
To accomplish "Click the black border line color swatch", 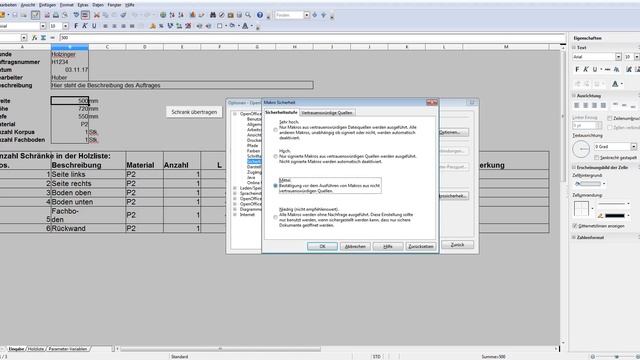I will tap(615, 216).
